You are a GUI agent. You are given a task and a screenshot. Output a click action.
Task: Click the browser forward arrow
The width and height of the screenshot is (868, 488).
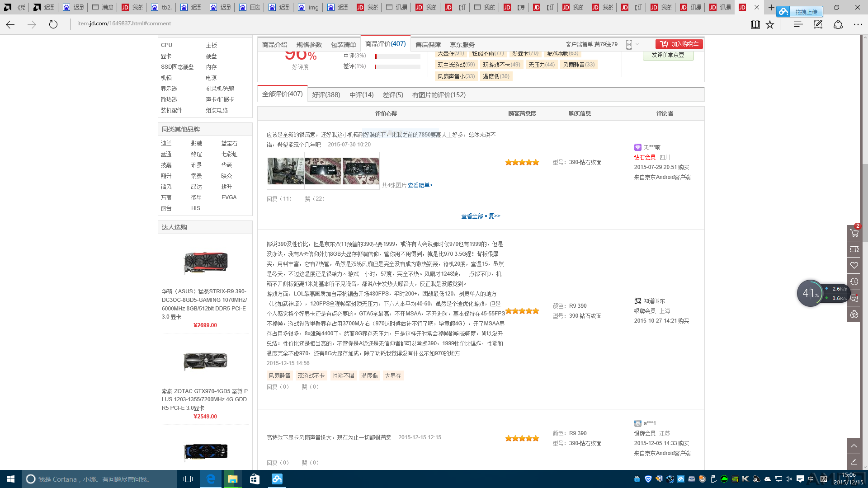(x=32, y=24)
